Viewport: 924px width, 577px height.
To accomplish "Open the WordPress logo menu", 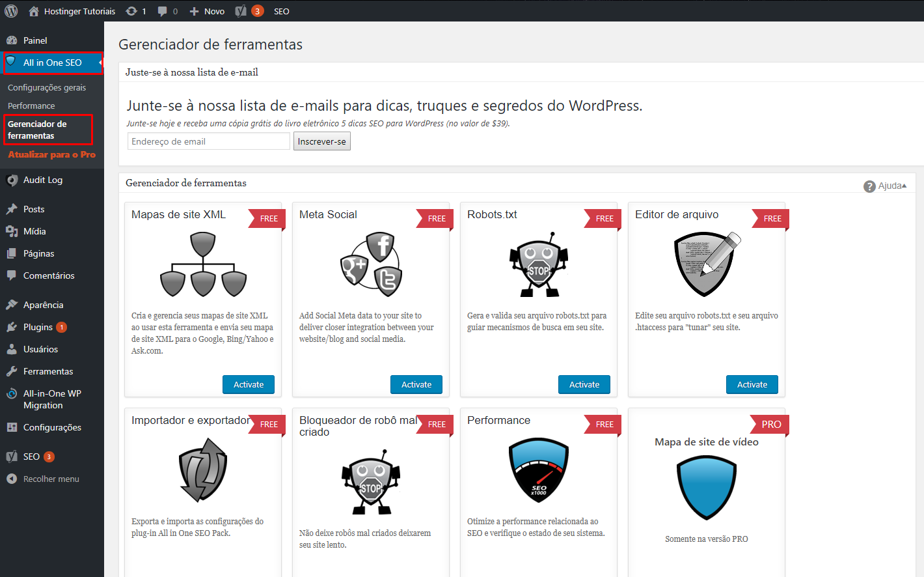I will click(11, 11).
